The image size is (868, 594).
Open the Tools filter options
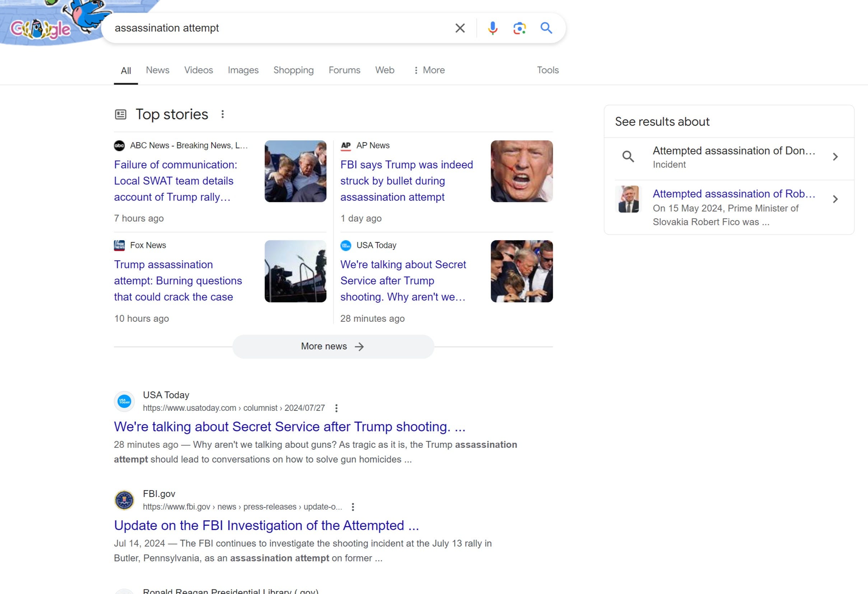[547, 70]
